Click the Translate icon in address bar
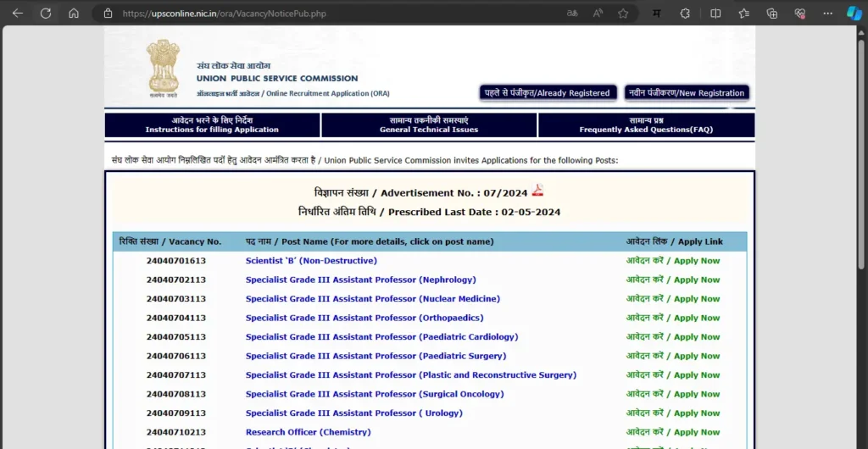 point(573,14)
